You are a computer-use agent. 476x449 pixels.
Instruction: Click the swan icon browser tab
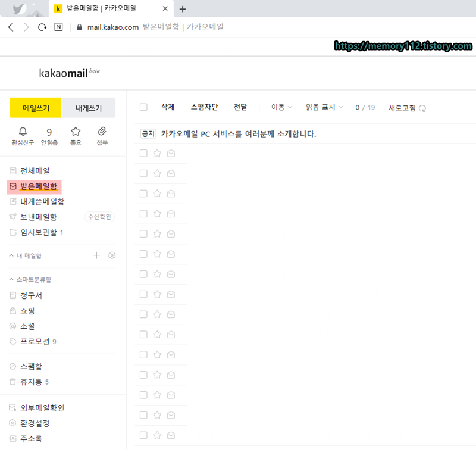pyautogui.click(x=20, y=9)
